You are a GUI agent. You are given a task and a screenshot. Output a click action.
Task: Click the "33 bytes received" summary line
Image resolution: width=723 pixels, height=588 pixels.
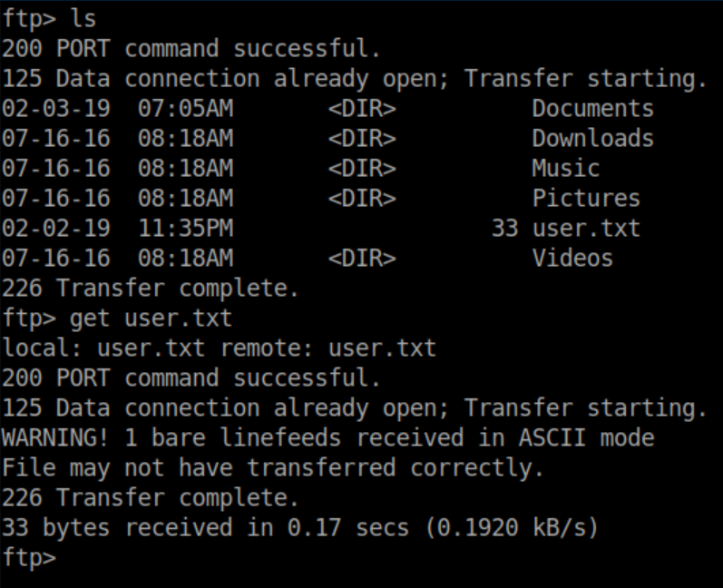299,527
